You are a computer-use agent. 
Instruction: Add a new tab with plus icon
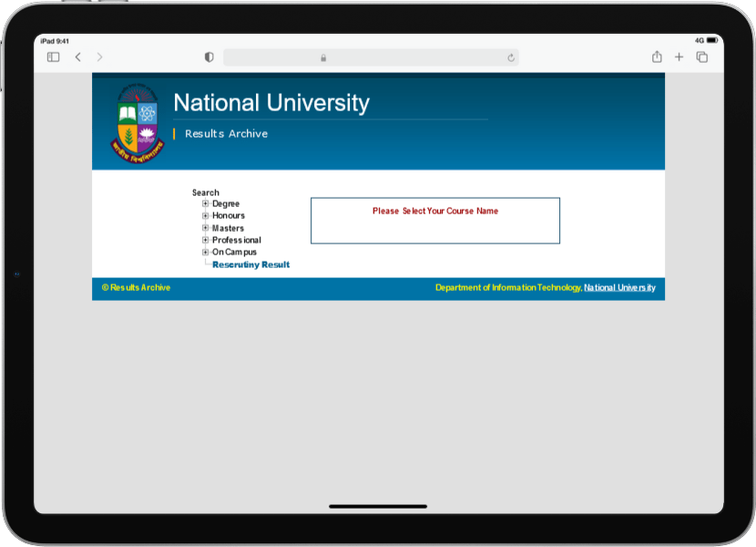pos(679,57)
